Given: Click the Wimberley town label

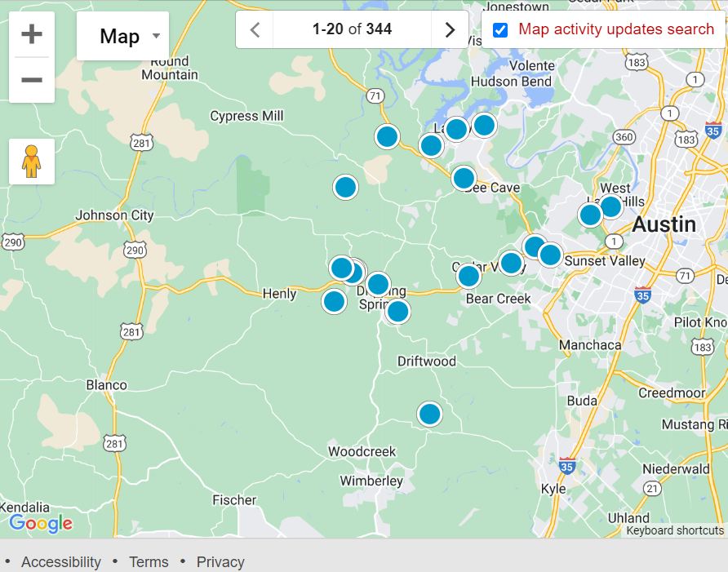Looking at the screenshot, I should (x=371, y=481).
